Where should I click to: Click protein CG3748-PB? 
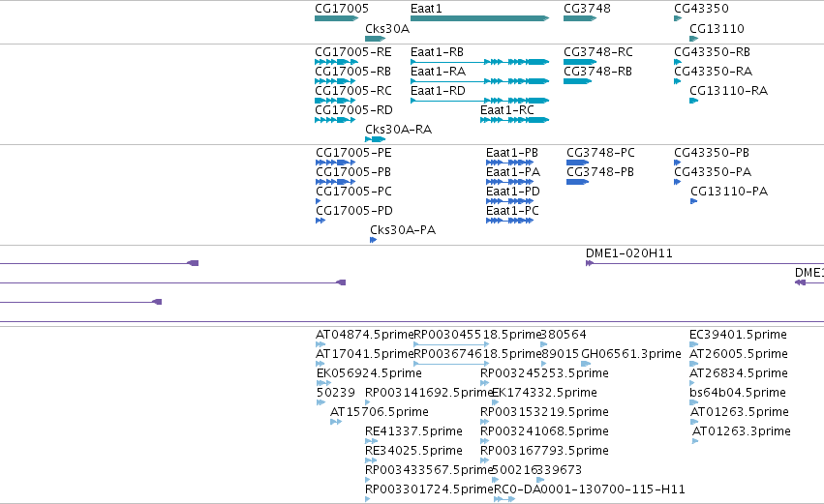pos(600,172)
